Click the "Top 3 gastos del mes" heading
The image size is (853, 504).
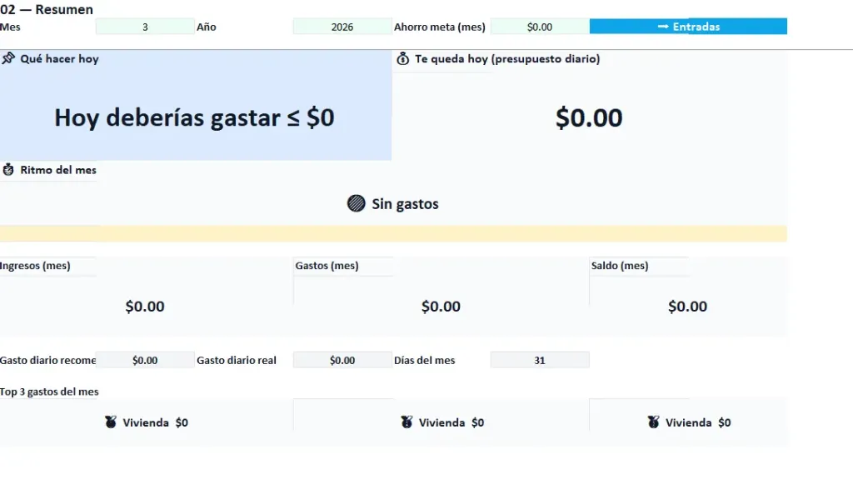click(x=49, y=391)
